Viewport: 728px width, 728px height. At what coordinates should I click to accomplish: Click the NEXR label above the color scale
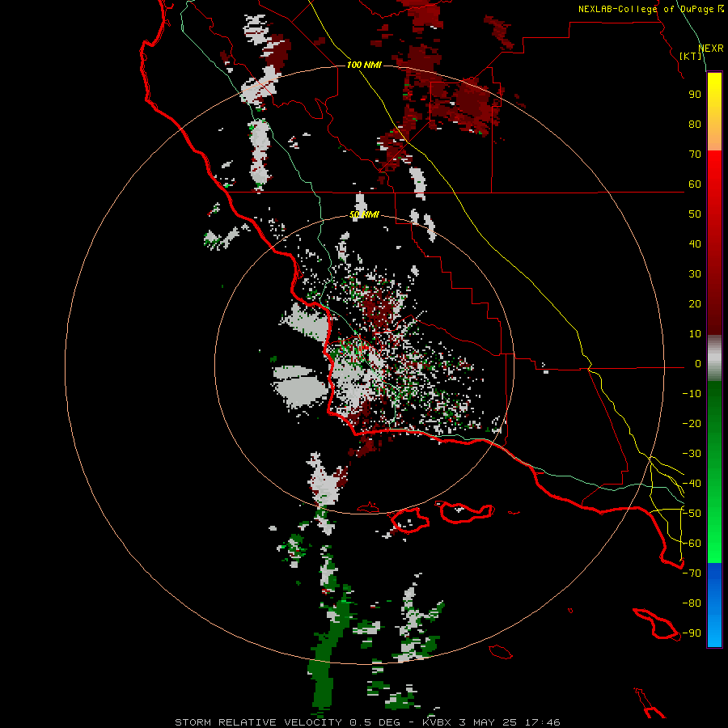[x=711, y=49]
